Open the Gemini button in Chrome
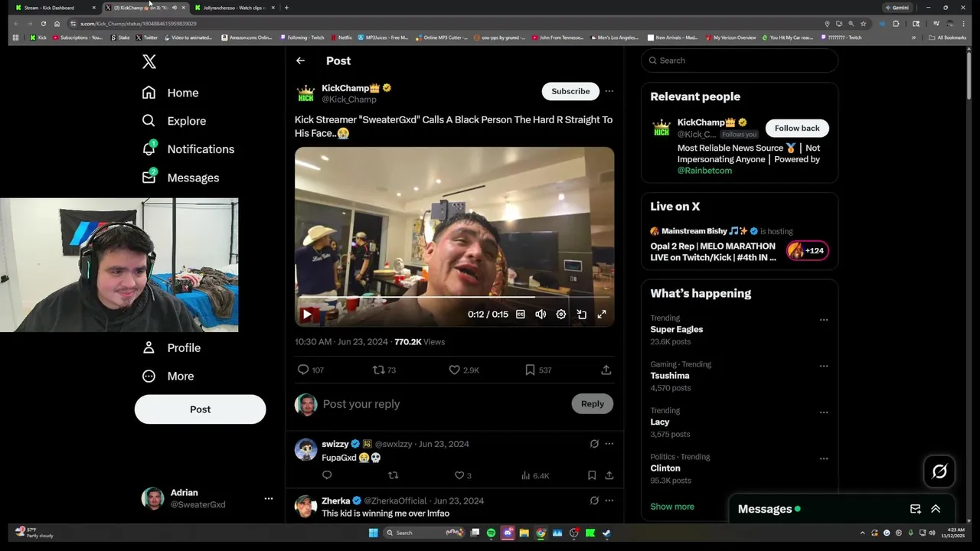 (897, 8)
